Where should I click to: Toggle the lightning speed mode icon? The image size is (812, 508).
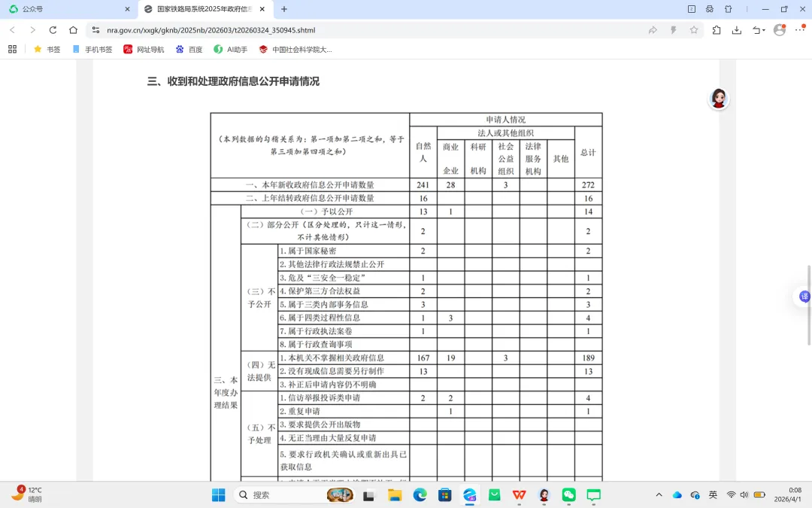click(x=673, y=30)
